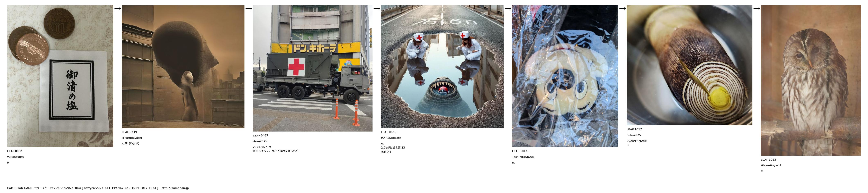The height and width of the screenshot is (193, 868).
Task: Open the salt packet and coins image
Action: pyautogui.click(x=60, y=76)
